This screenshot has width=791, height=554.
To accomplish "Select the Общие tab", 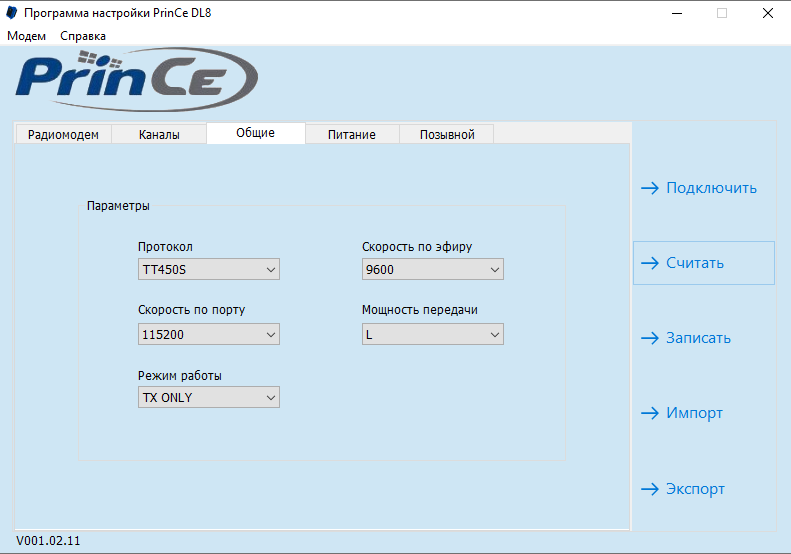I will click(256, 133).
